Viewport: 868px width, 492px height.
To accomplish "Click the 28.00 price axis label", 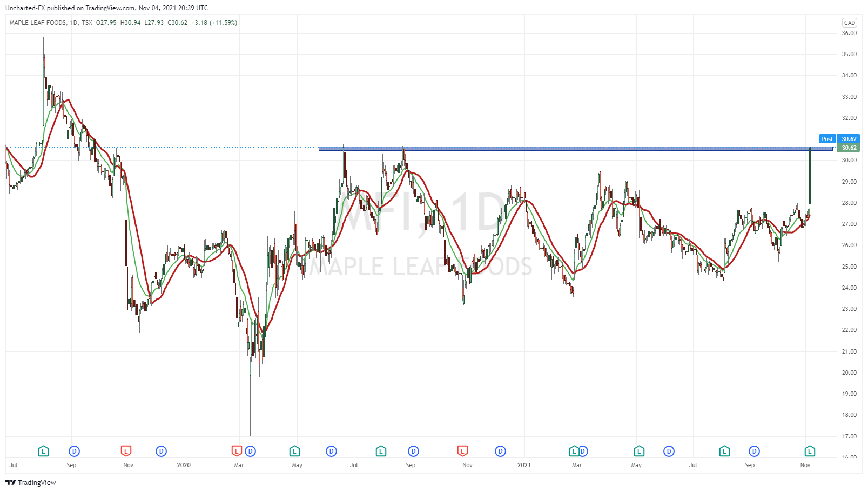I will pyautogui.click(x=849, y=203).
